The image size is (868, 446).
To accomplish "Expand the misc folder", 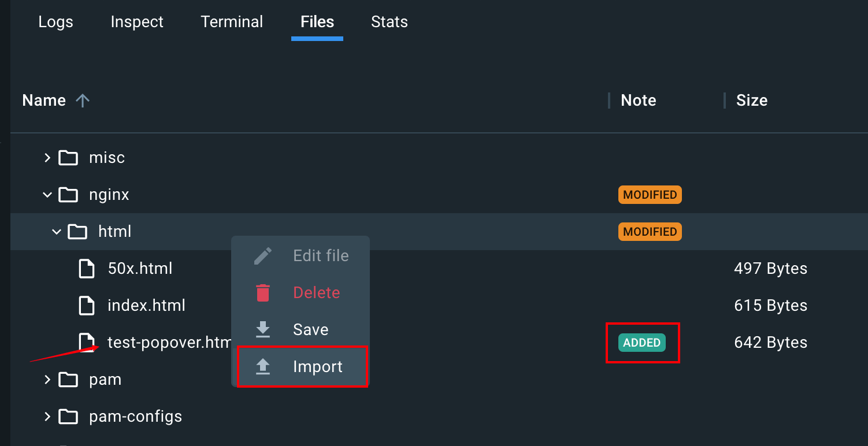I will pyautogui.click(x=47, y=157).
